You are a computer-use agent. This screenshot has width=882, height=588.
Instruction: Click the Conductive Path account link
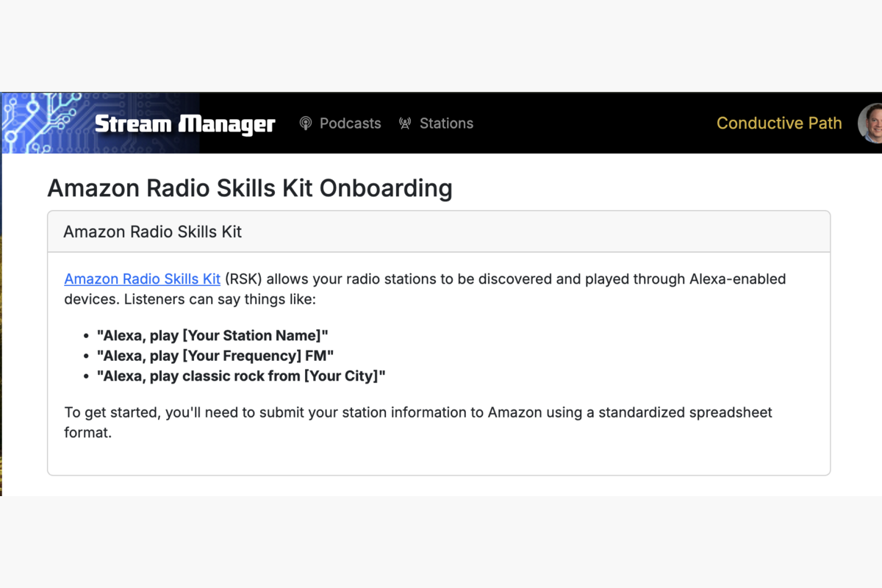(x=779, y=123)
